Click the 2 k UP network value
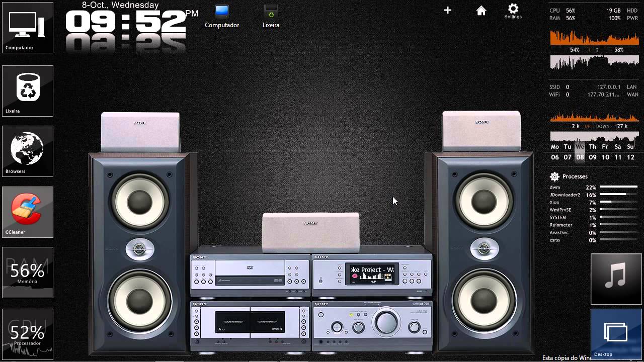Image resolution: width=644 pixels, height=362 pixels. pos(581,126)
